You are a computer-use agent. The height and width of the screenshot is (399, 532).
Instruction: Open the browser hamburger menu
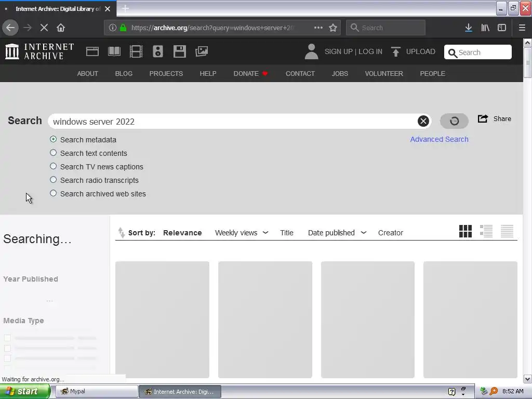click(x=522, y=28)
